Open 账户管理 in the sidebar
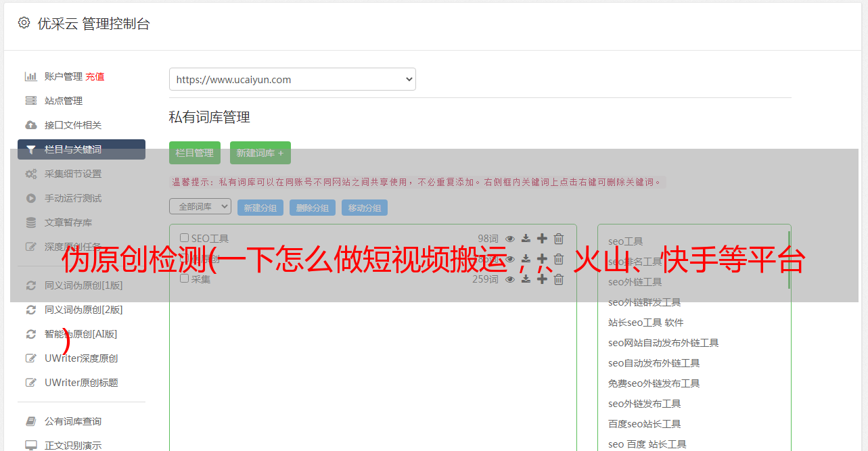The width and height of the screenshot is (868, 451). [x=64, y=76]
